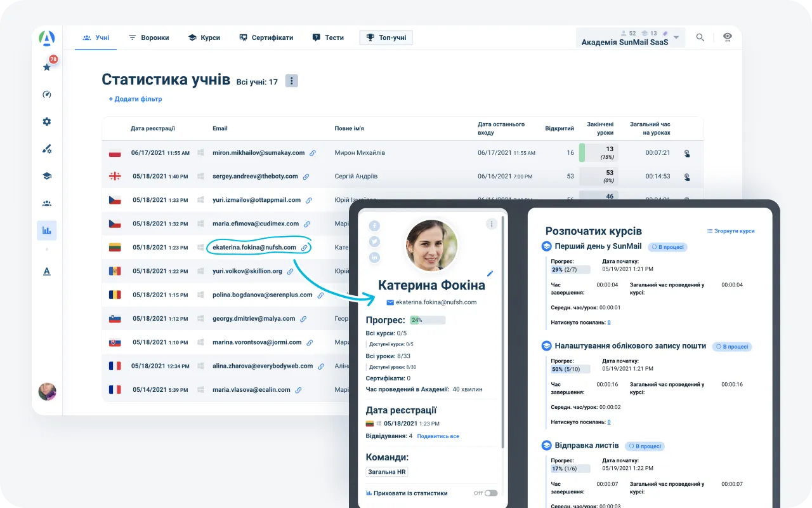Image resolution: width=812 pixels, height=508 pixels.
Task: Click the Додати фільтр link
Action: [x=135, y=99]
